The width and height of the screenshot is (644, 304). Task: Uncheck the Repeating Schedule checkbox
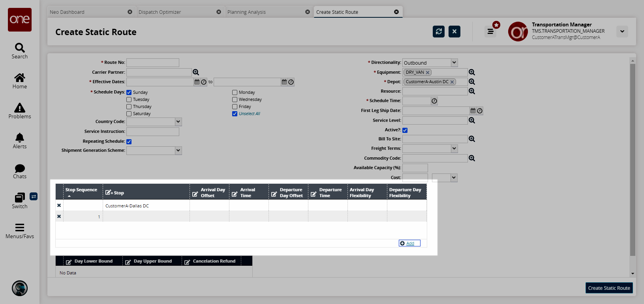point(129,142)
